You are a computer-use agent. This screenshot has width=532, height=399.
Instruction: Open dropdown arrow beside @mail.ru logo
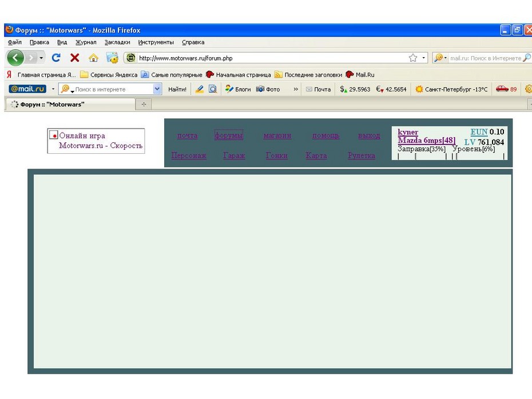[x=53, y=89]
